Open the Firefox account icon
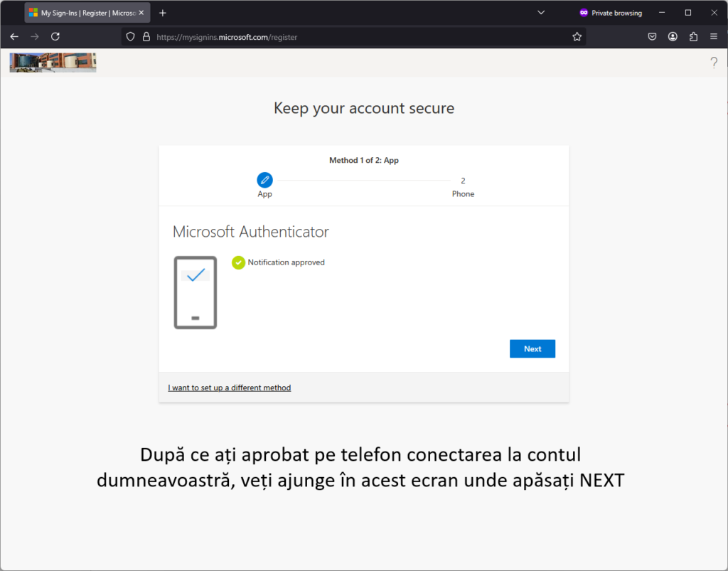 point(673,37)
